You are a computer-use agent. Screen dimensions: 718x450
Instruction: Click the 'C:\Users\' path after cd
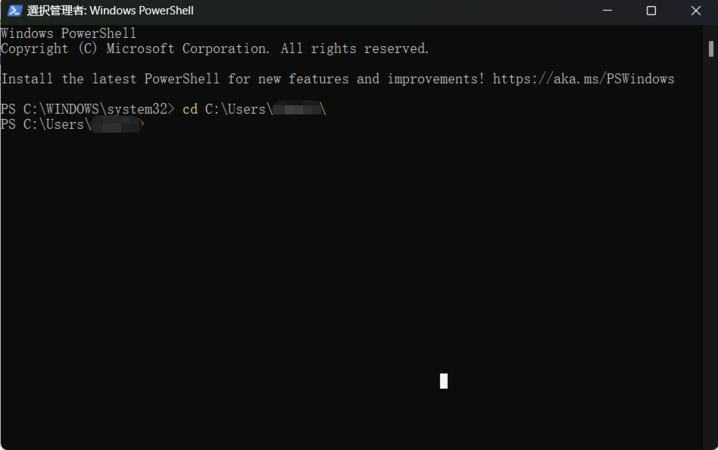[238, 109]
